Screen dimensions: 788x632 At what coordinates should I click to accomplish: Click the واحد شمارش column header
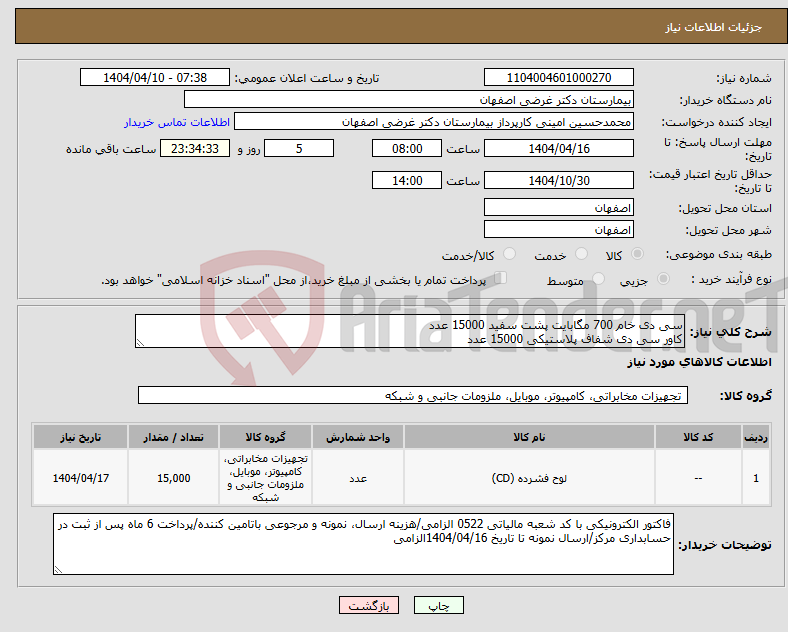(x=358, y=437)
